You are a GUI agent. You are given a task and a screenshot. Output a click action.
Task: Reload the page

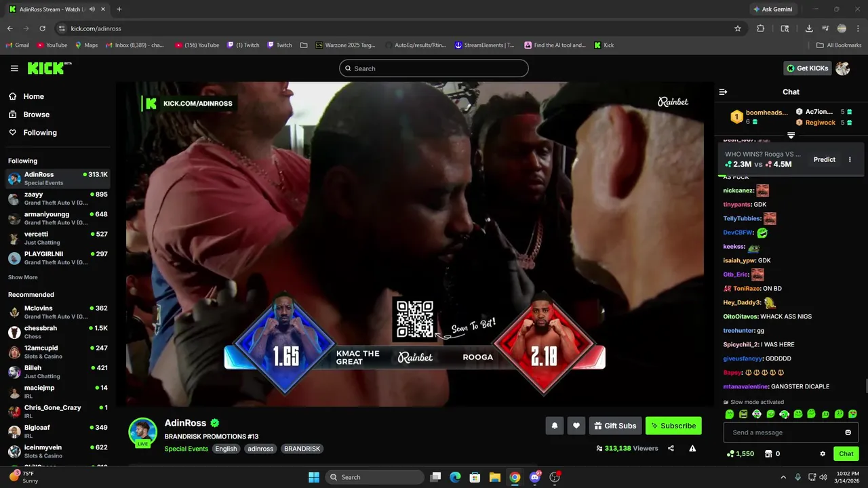[42, 28]
